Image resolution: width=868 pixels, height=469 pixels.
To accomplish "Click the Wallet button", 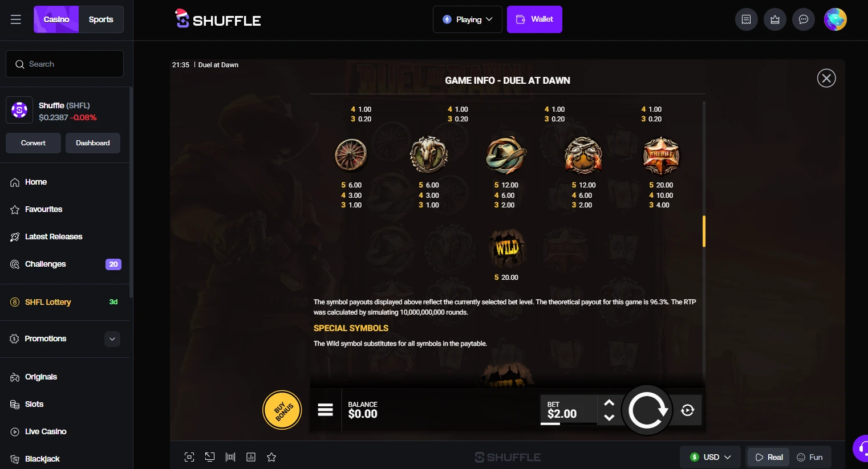I will click(534, 19).
